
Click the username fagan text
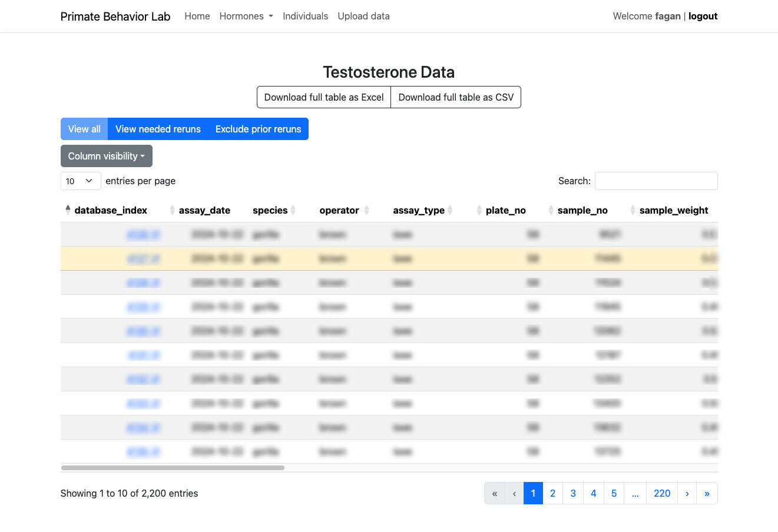[668, 16]
